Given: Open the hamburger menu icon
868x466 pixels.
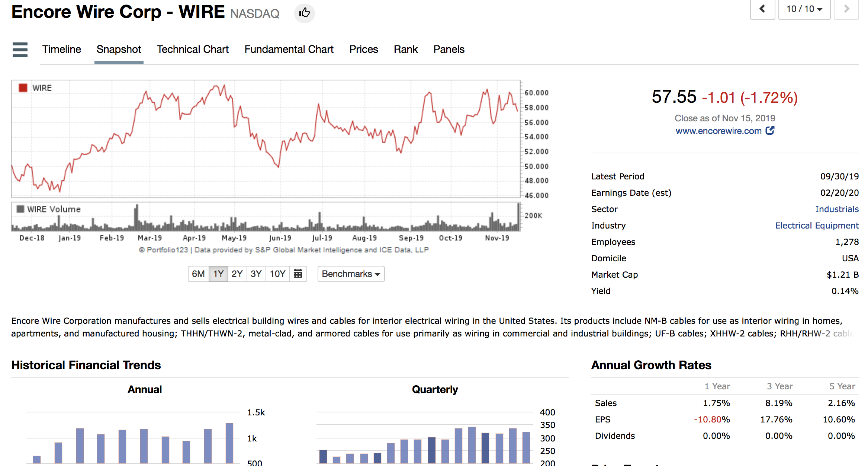Looking at the screenshot, I should (20, 50).
